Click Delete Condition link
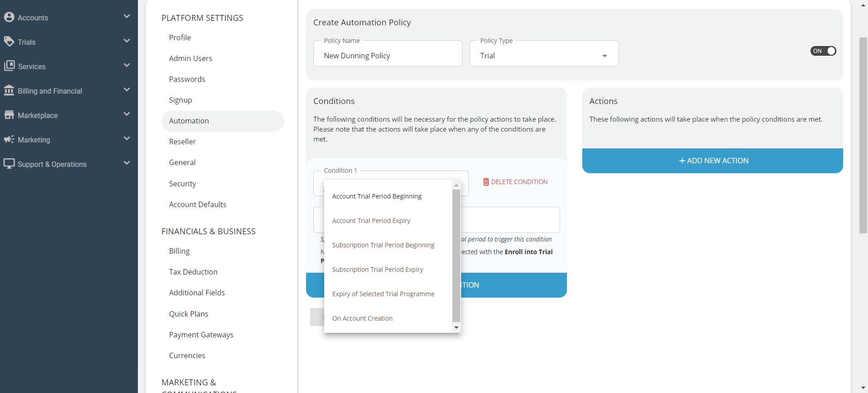 (515, 182)
